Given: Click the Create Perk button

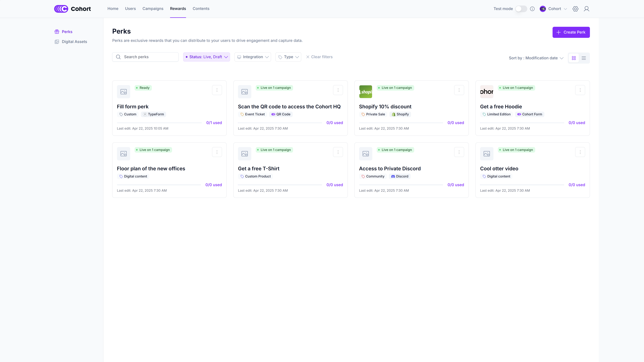Looking at the screenshot, I should point(571,32).
